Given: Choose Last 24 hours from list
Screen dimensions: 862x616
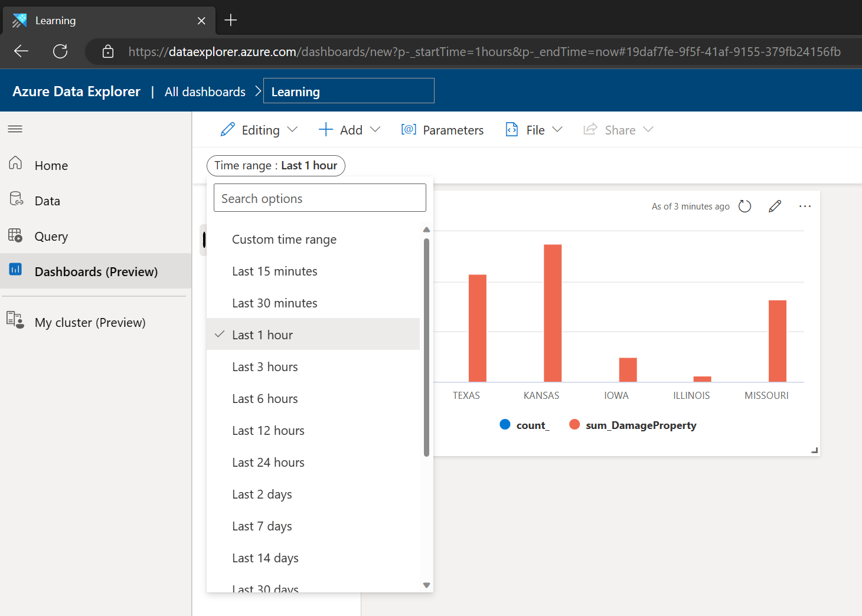Looking at the screenshot, I should 268,463.
